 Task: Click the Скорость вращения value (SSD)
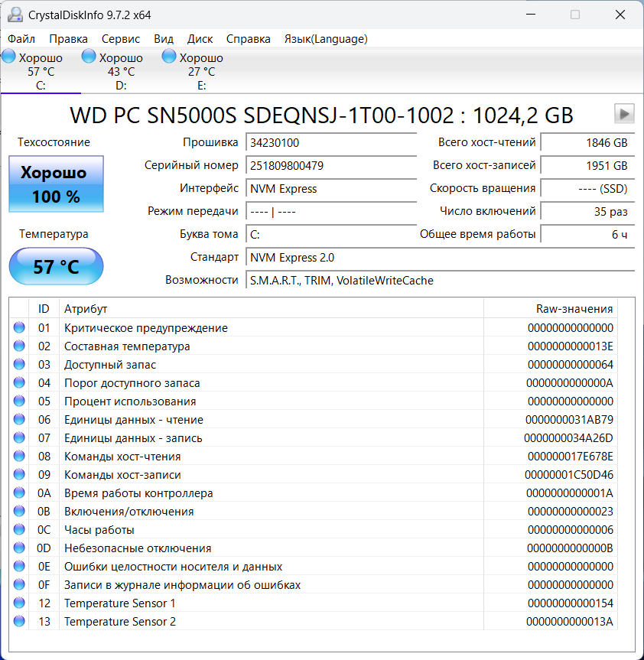coord(587,189)
